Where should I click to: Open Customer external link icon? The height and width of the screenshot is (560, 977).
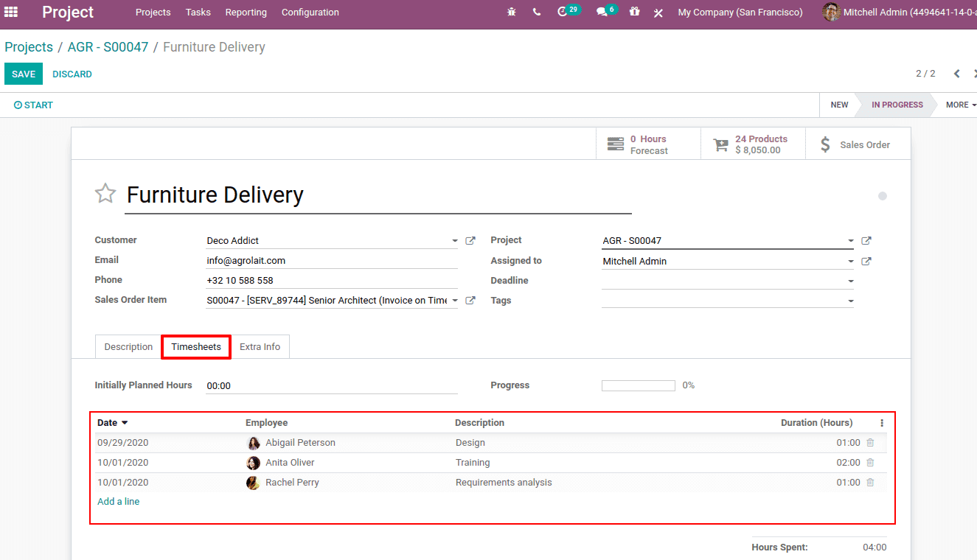[x=470, y=240]
